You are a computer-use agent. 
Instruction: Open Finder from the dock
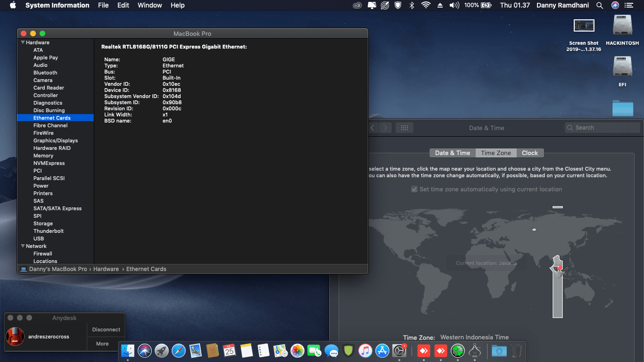(128, 351)
